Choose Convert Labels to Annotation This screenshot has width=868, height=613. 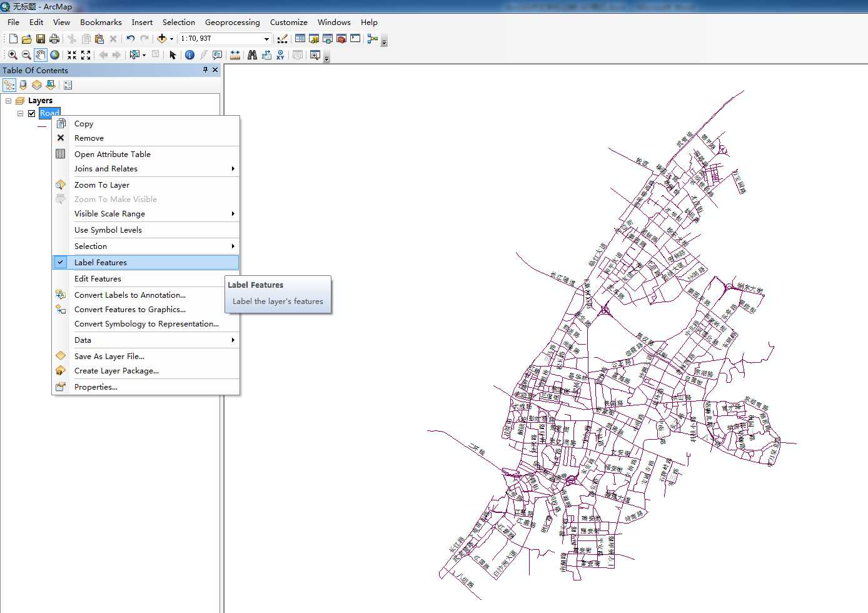[146, 295]
